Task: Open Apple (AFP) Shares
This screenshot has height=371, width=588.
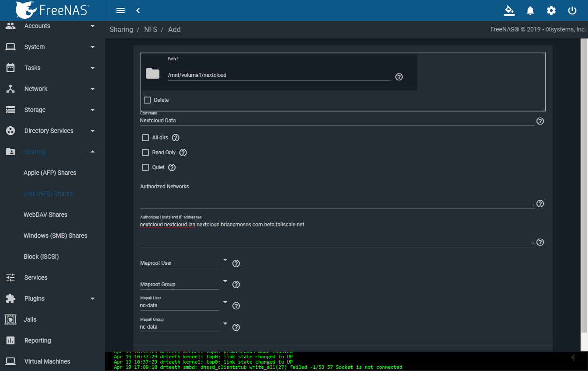Action: click(50, 173)
